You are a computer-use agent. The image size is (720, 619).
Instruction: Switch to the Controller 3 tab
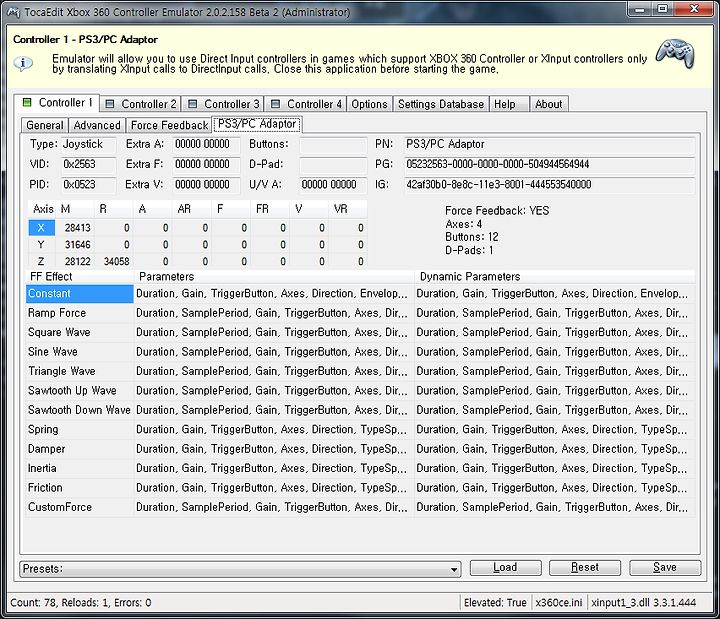pyautogui.click(x=223, y=104)
